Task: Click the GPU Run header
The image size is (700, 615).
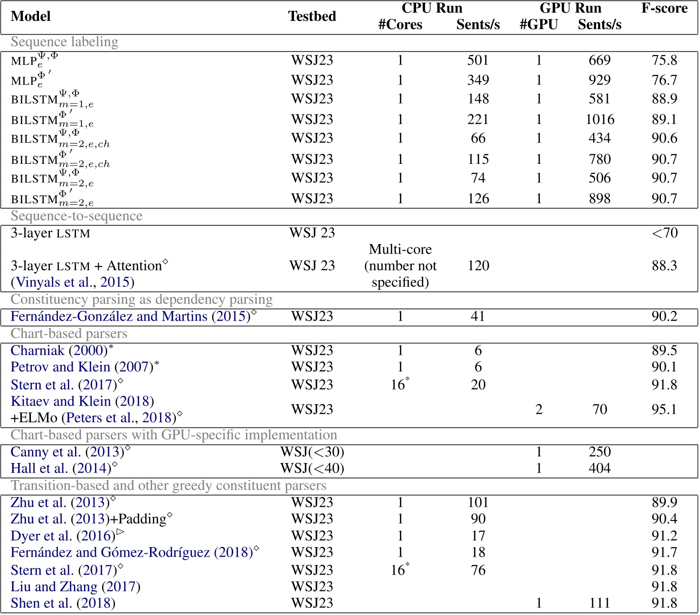Action: click(570, 9)
